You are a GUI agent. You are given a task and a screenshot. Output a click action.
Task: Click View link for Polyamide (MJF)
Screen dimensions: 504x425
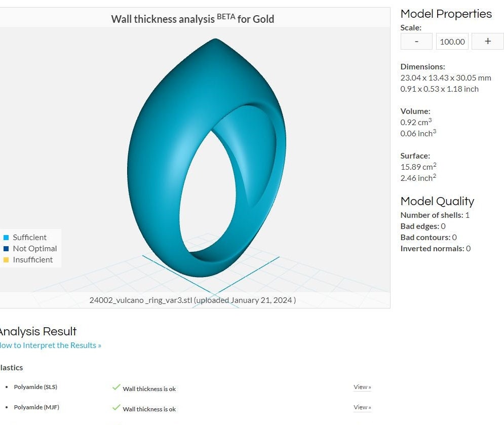pos(362,407)
